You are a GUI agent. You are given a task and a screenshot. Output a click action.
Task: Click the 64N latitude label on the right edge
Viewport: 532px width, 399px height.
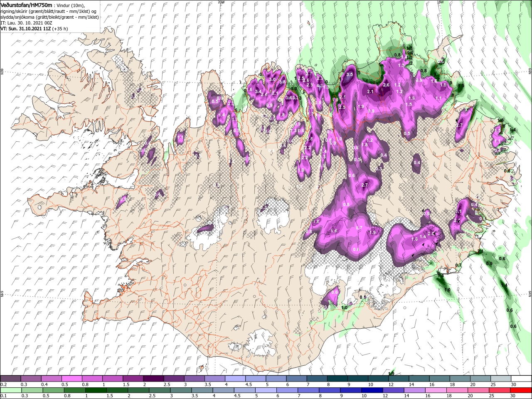point(530,294)
